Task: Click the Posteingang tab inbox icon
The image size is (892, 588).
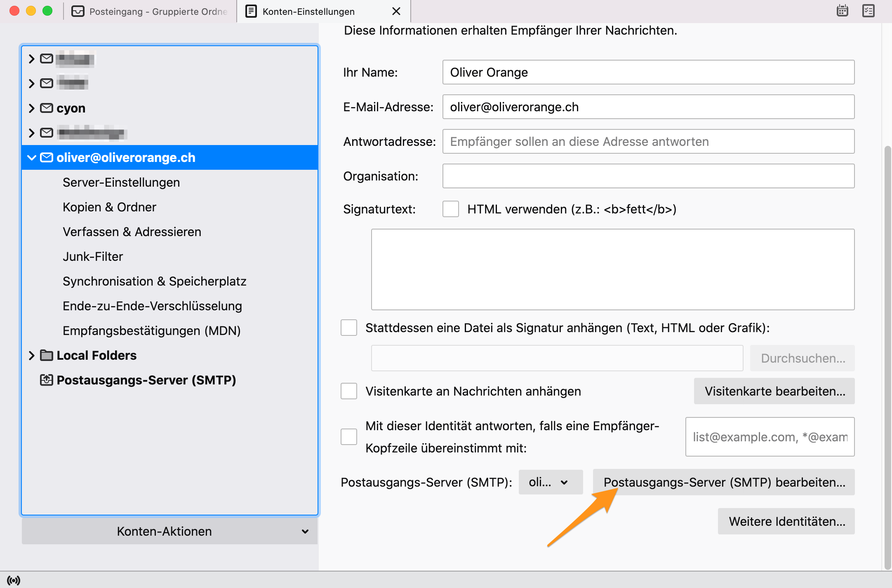Action: coord(78,11)
